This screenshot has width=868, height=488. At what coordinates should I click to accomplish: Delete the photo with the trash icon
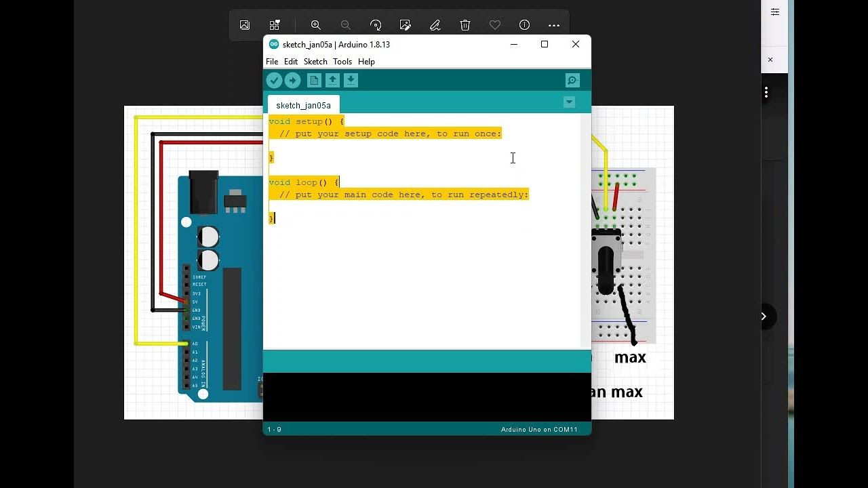point(465,25)
